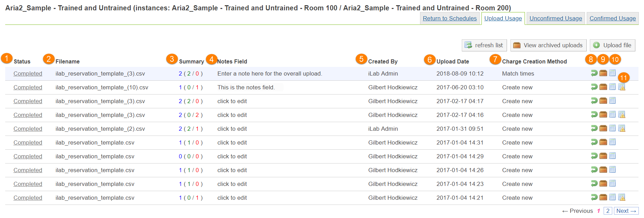Image resolution: width=644 pixels, height=218 pixels.
Task: Click the refresh list button
Action: [484, 45]
